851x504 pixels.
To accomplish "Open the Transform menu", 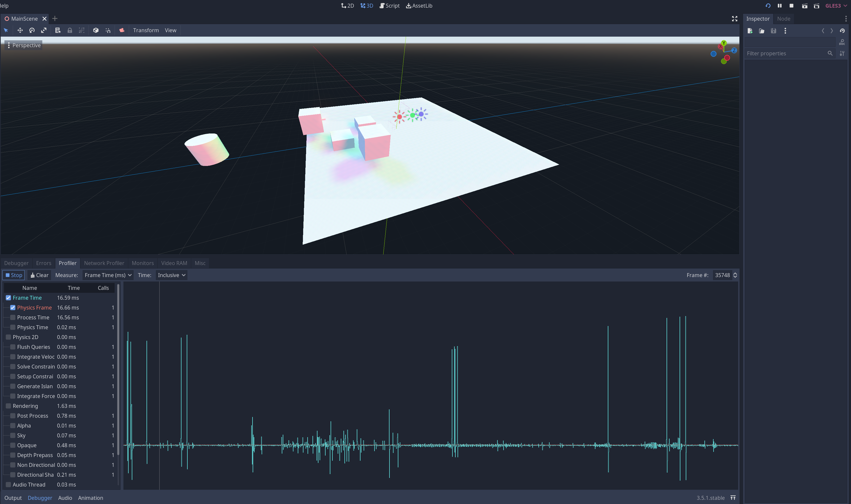I will 146,30.
